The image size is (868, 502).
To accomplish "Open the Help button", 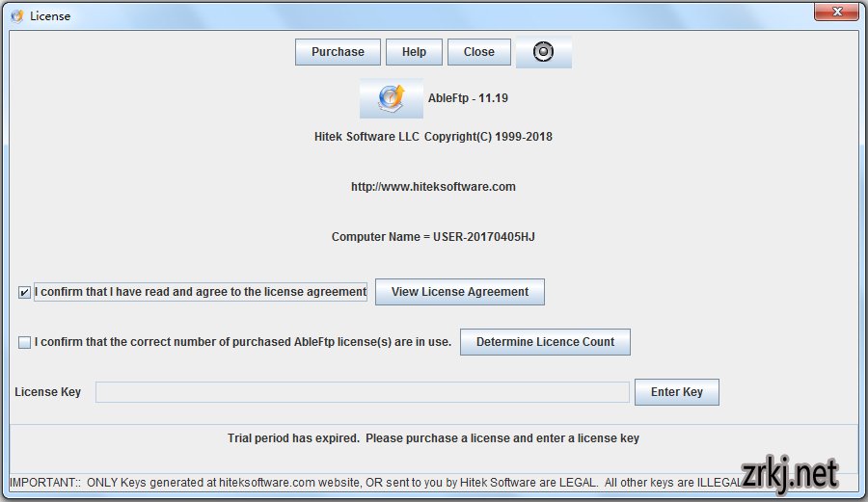I will click(414, 52).
